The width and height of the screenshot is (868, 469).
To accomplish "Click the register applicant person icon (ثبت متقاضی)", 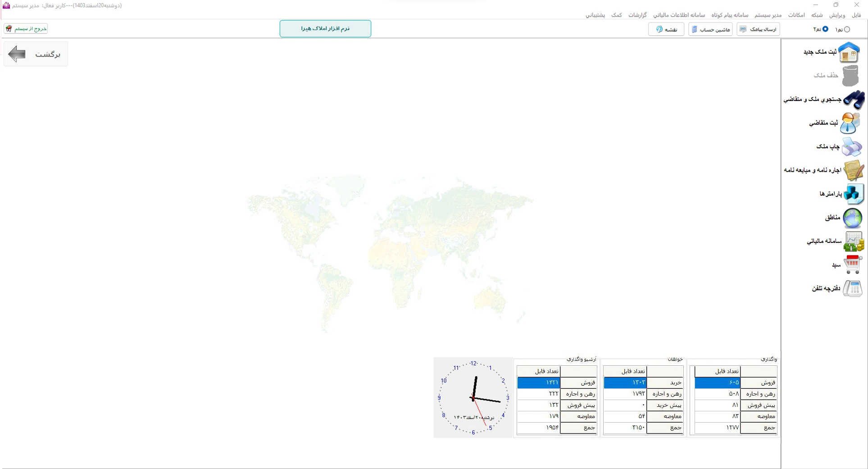I will click(x=850, y=123).
